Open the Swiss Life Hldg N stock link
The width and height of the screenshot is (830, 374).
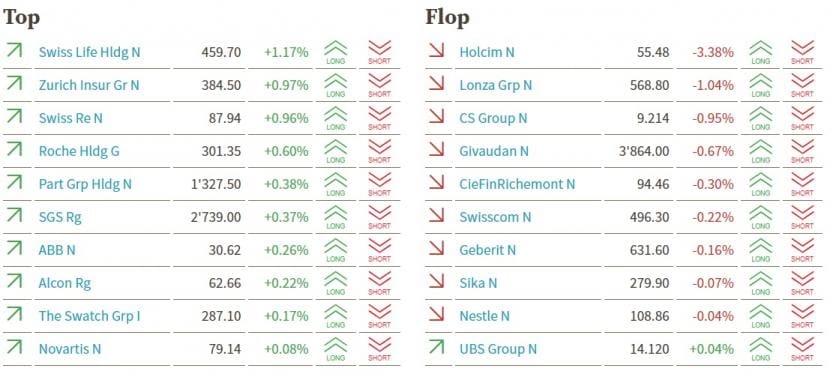pyautogui.click(x=89, y=52)
